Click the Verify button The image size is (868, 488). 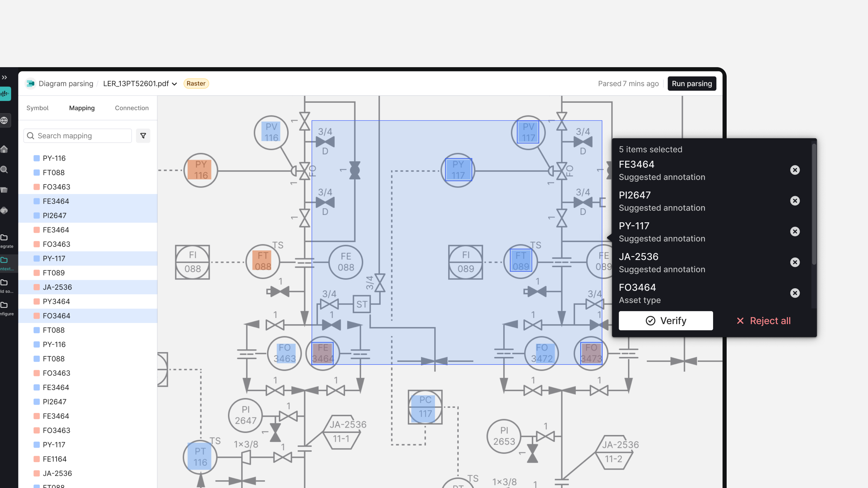(x=665, y=321)
